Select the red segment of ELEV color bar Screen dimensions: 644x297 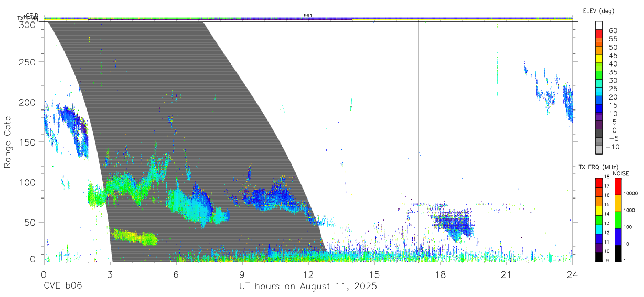(599, 34)
